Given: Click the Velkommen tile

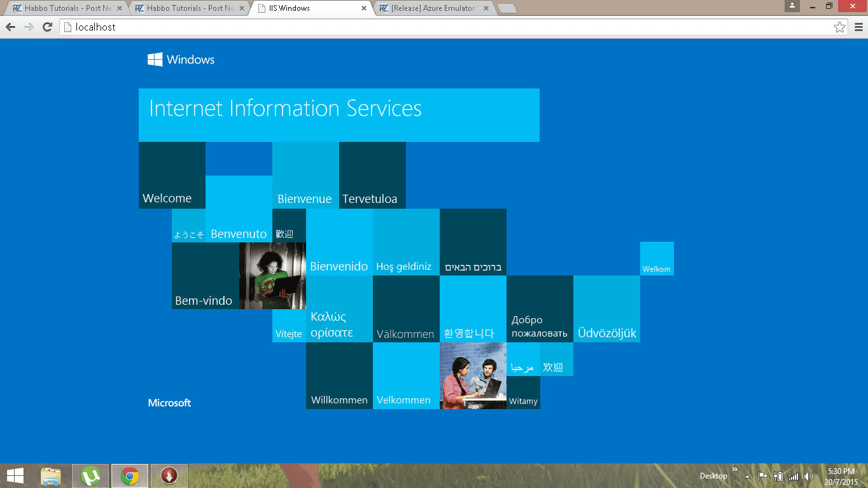Looking at the screenshot, I should pyautogui.click(x=406, y=375).
